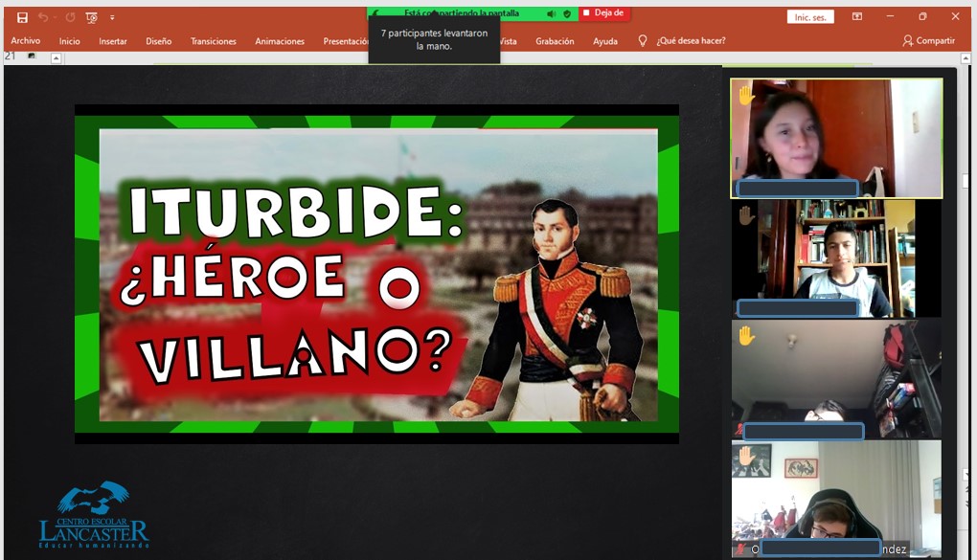Select the bottom video tile of boy with headphones
Viewport: 977px width, 560px height.
(836, 499)
